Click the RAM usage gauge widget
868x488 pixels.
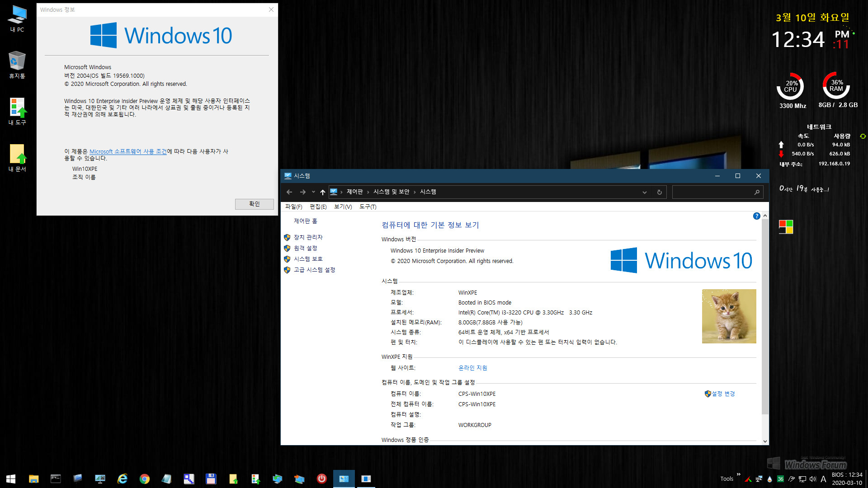[836, 85]
